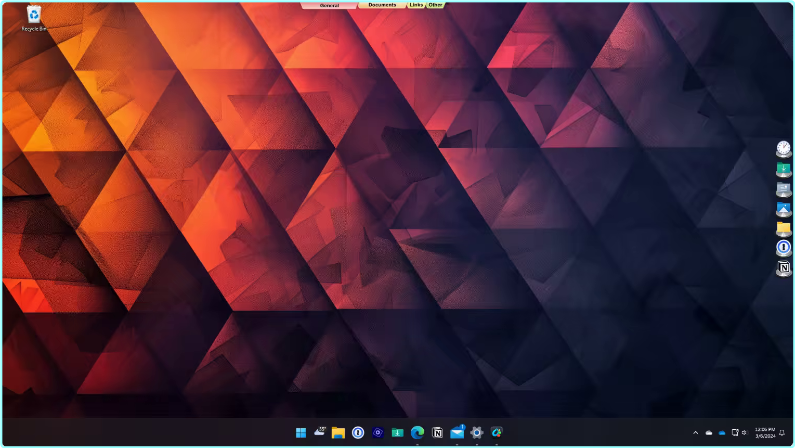
Task: Open the display/network tray icon
Action: click(x=735, y=433)
